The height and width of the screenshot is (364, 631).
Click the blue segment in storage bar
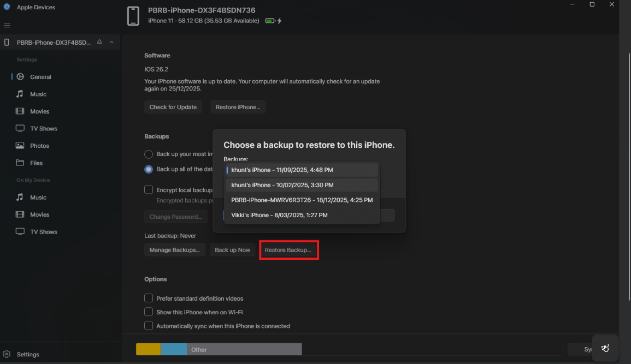tap(174, 349)
